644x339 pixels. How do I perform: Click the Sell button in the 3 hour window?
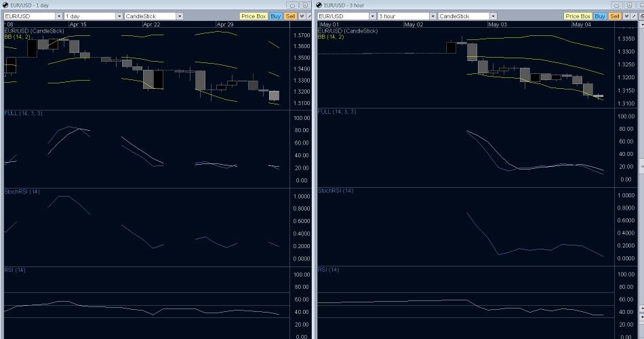coord(614,16)
